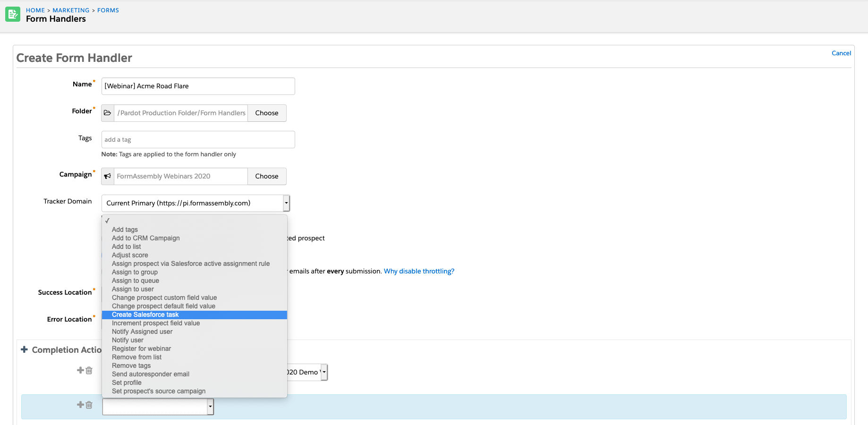Select the blank checked option at list top

(x=195, y=221)
